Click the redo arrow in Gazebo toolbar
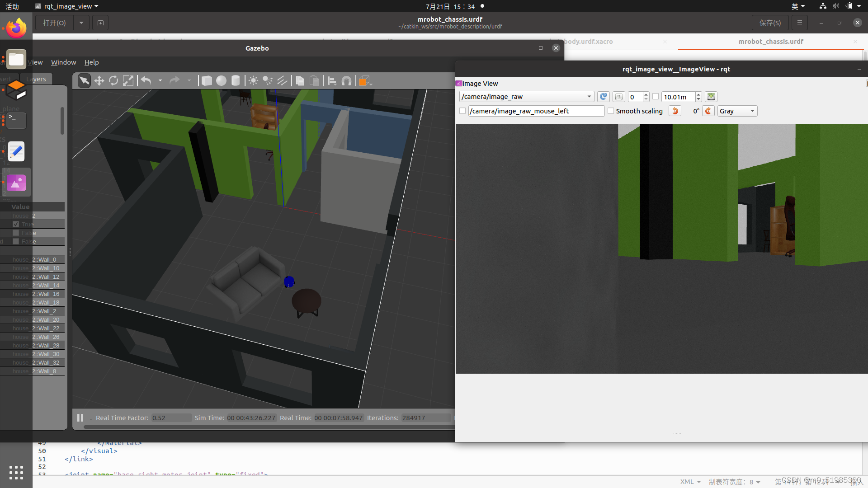 [175, 81]
